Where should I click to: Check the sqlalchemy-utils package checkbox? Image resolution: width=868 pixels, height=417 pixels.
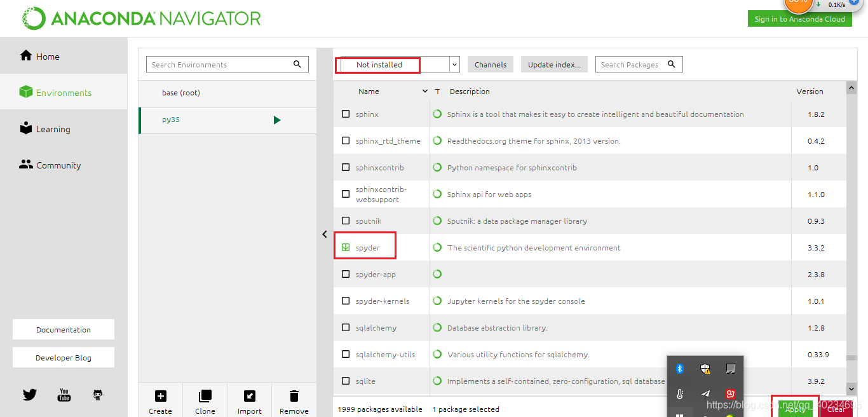click(x=346, y=355)
